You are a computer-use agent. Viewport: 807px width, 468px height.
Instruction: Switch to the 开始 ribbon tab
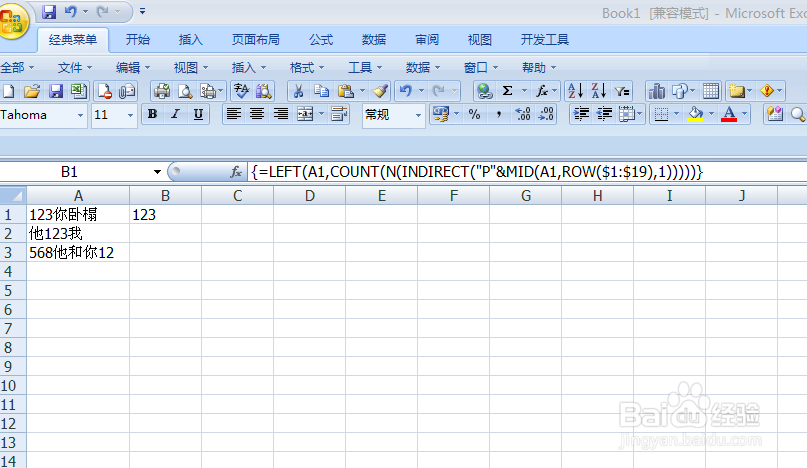coord(138,40)
